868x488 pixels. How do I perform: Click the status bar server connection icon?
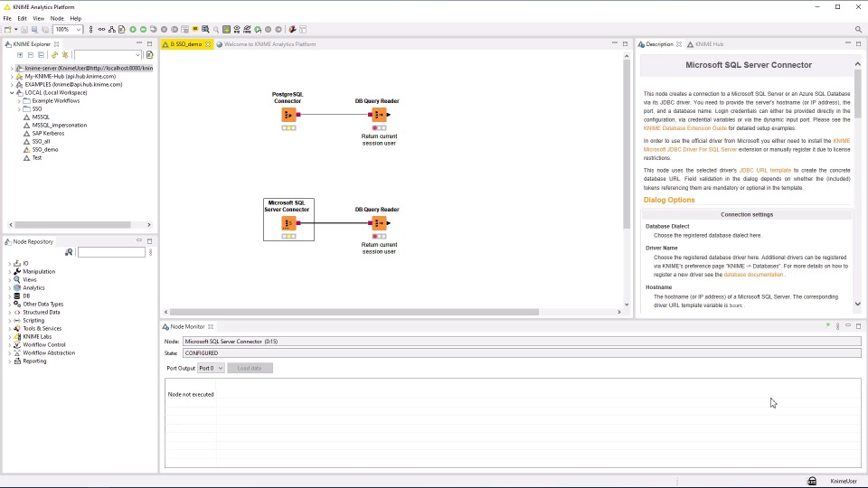812,481
